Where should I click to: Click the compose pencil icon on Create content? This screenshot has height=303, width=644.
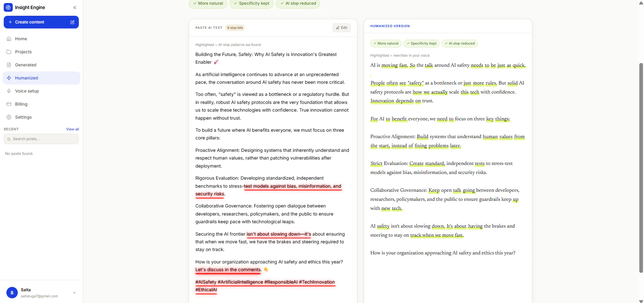pyautogui.click(x=72, y=22)
